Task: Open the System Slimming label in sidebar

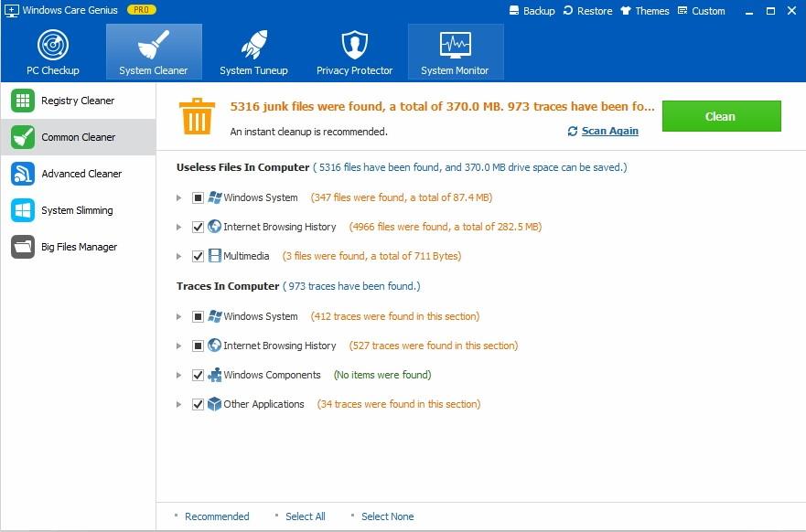Action: point(77,210)
